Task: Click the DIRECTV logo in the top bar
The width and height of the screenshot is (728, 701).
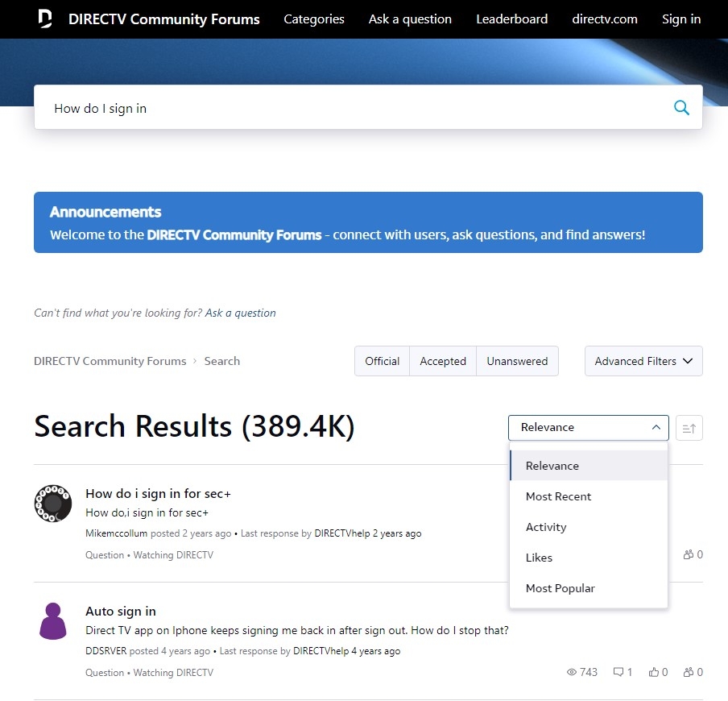Action: (44, 19)
